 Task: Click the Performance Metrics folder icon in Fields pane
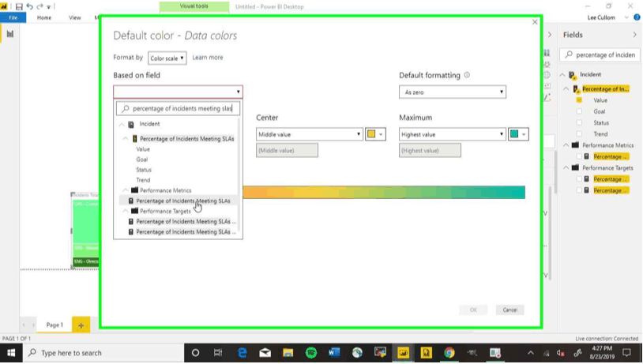coord(575,145)
